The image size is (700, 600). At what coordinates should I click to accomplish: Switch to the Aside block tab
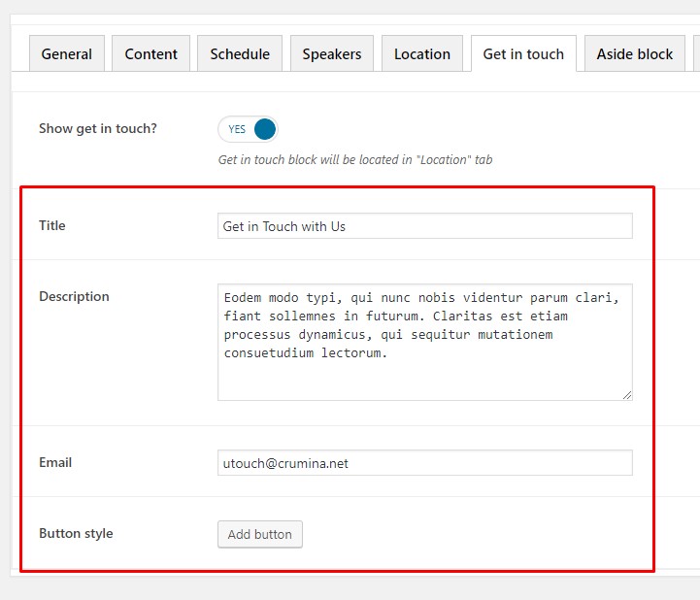(634, 54)
